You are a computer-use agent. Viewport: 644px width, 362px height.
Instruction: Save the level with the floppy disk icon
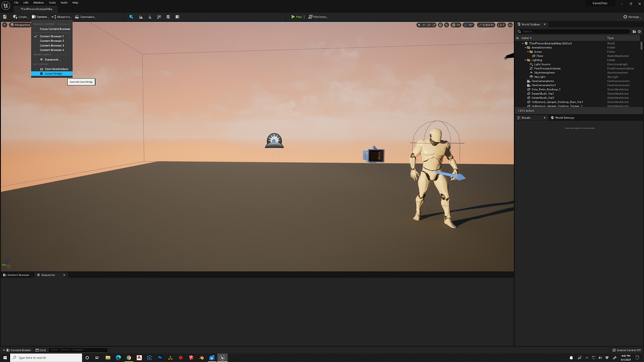(x=5, y=17)
